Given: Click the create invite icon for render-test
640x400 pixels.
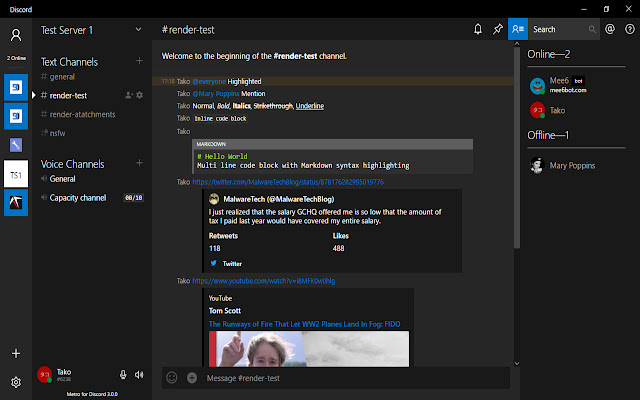Looking at the screenshot, I should [129, 95].
